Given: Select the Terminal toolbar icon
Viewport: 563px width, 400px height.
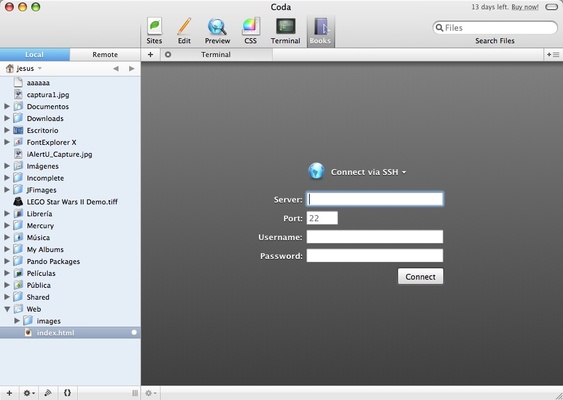Looking at the screenshot, I should [x=285, y=31].
